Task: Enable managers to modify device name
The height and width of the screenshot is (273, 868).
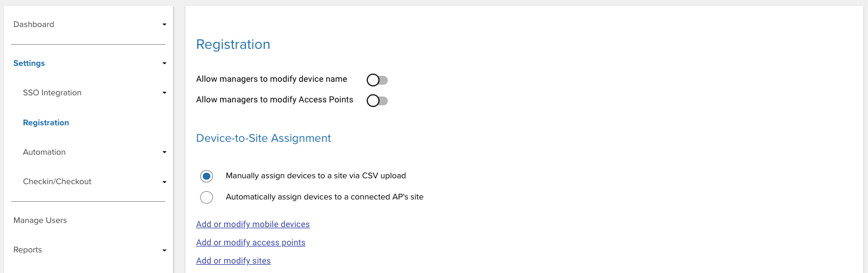Action: click(377, 80)
